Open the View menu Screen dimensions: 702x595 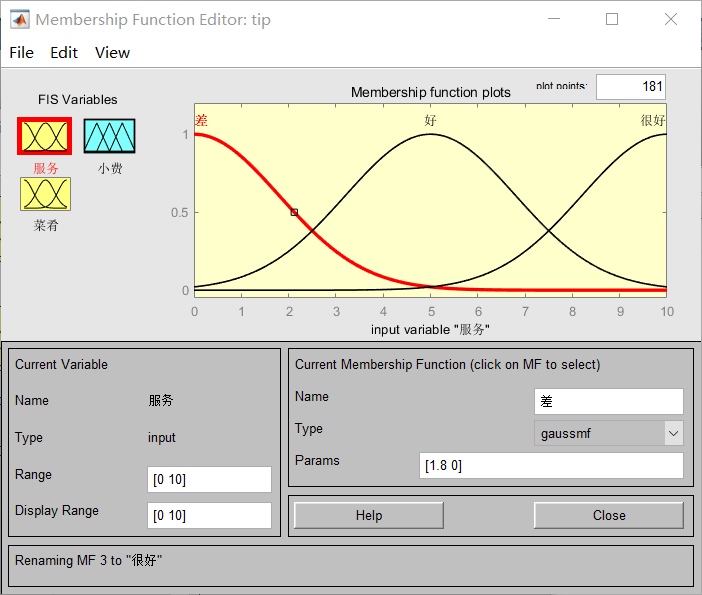(112, 53)
